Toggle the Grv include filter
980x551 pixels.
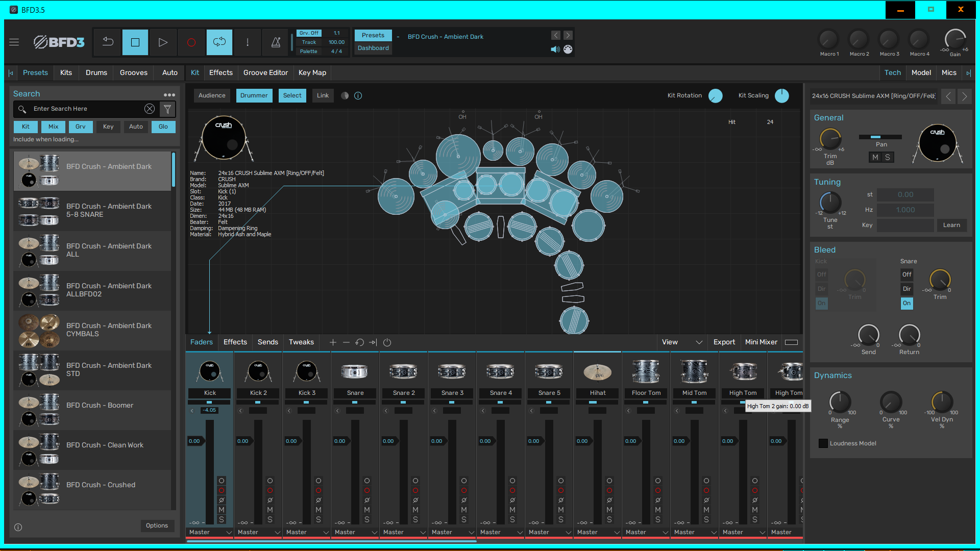(81, 127)
